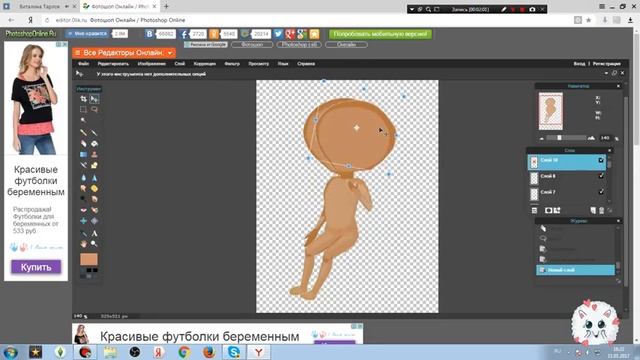
Task: Select layer Слой 7 in Layers panel
Action: point(567,193)
